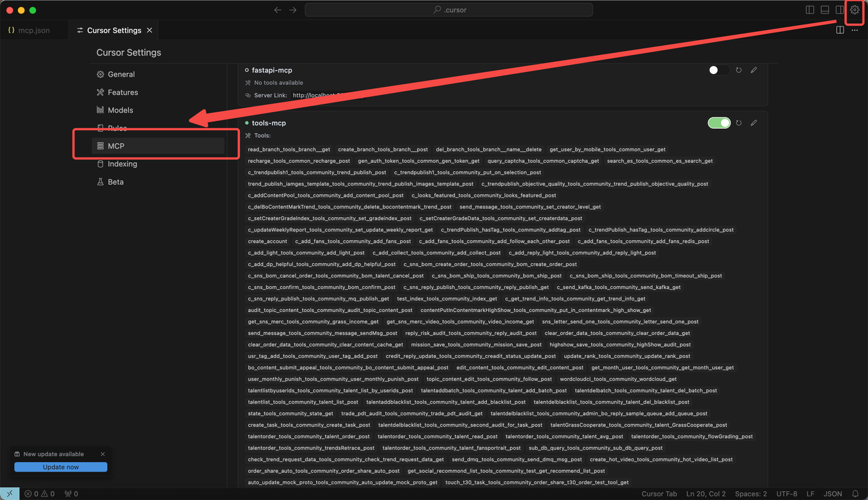Open the editor more actions ellipsis
Viewport: 868px width, 500px height.
854,30
